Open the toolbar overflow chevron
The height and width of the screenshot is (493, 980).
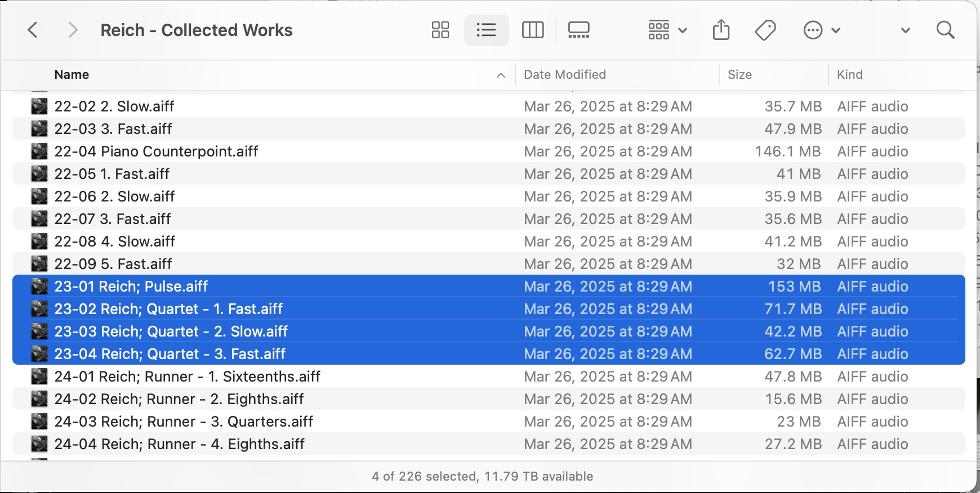point(905,30)
